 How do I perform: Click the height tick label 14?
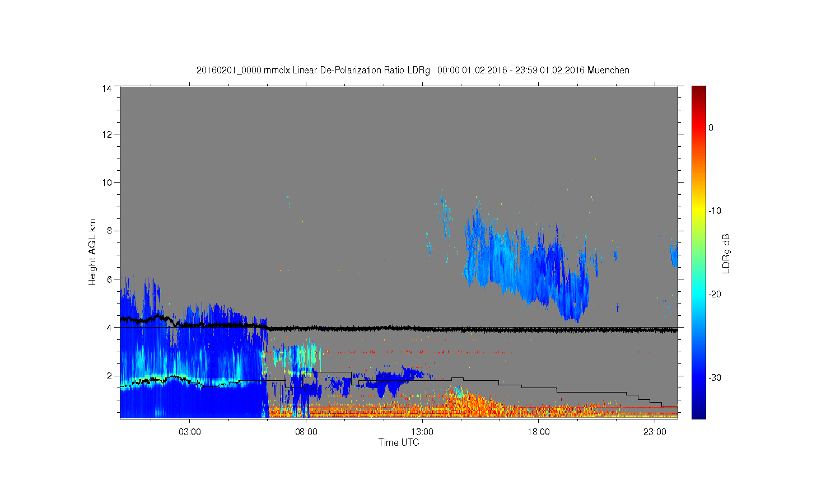pos(106,88)
